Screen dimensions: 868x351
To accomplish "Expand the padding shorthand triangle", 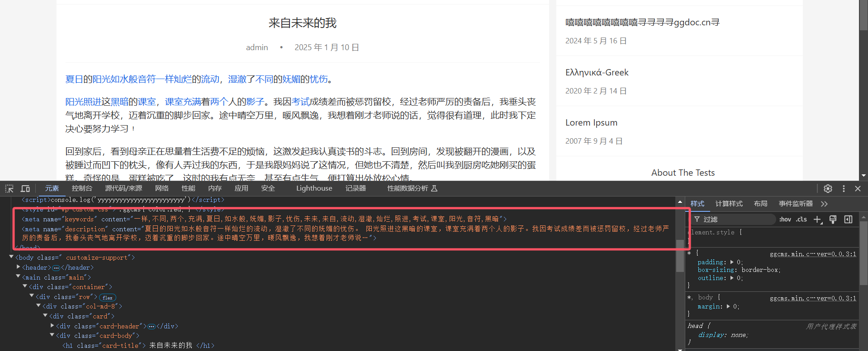I will [732, 262].
